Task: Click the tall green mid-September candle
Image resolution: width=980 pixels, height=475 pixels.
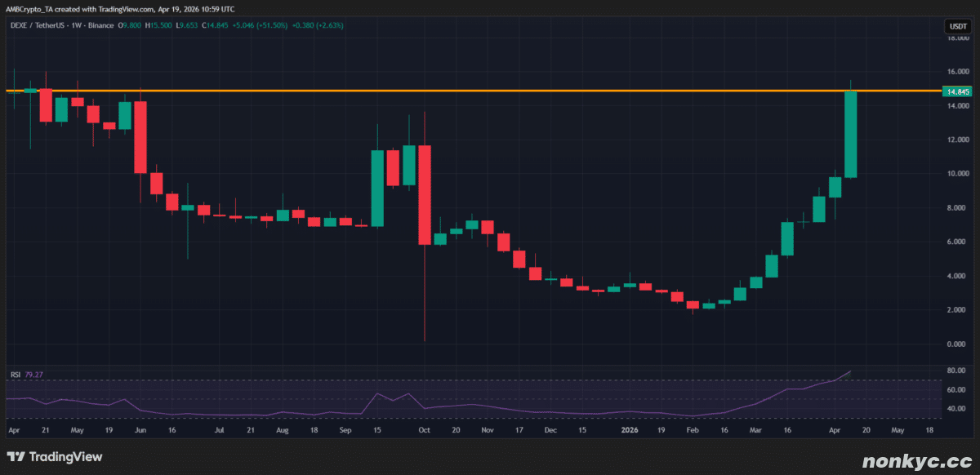Action: pos(377,188)
